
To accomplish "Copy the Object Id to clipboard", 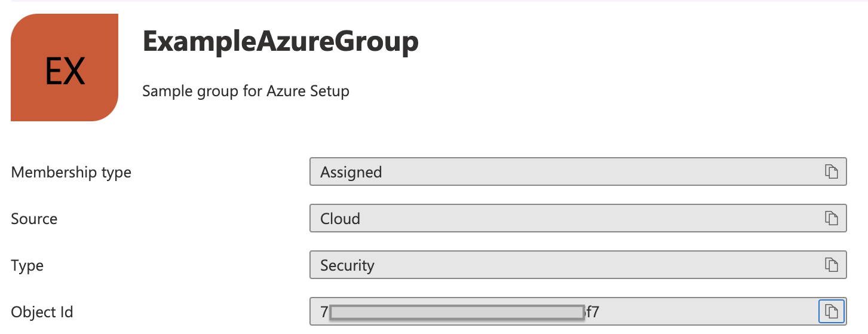I will tap(832, 311).
